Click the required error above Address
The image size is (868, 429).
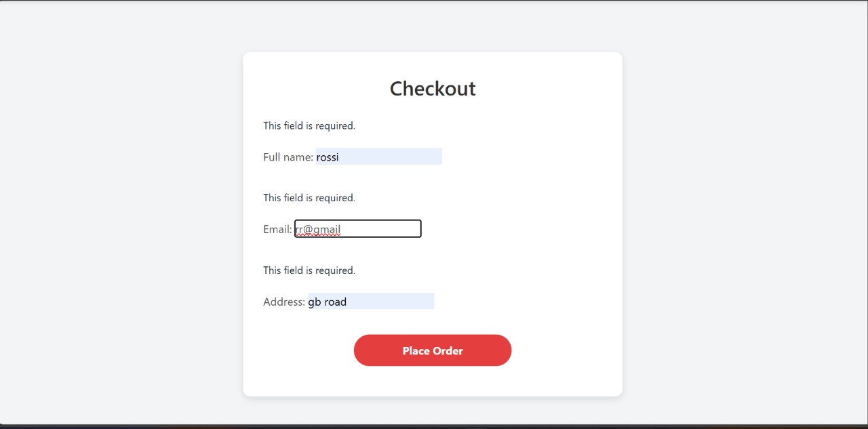(309, 270)
